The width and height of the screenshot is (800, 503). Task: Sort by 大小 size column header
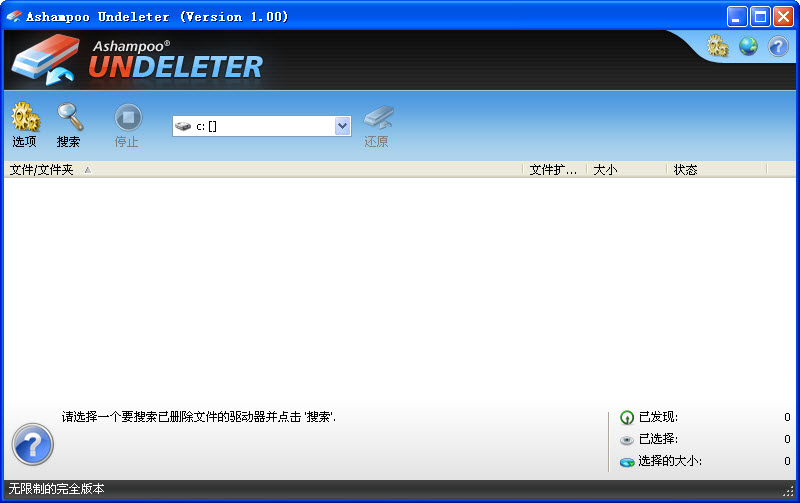tap(625, 170)
